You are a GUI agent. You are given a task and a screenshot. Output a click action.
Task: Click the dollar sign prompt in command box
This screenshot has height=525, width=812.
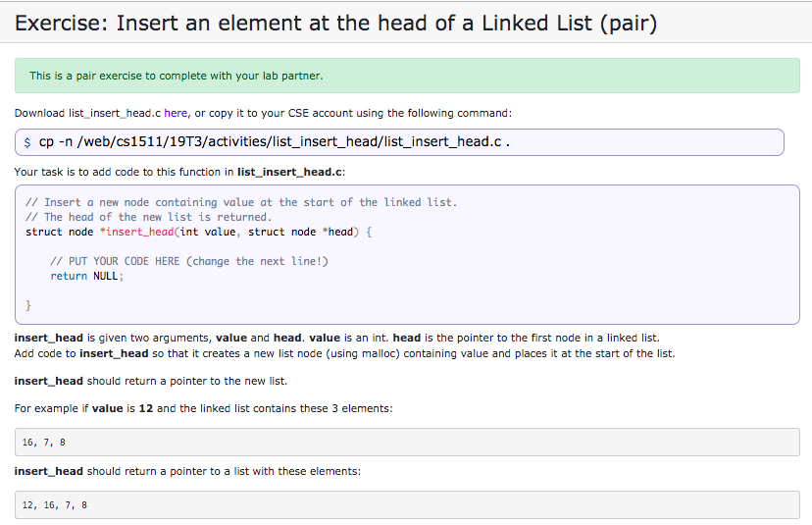point(27,142)
